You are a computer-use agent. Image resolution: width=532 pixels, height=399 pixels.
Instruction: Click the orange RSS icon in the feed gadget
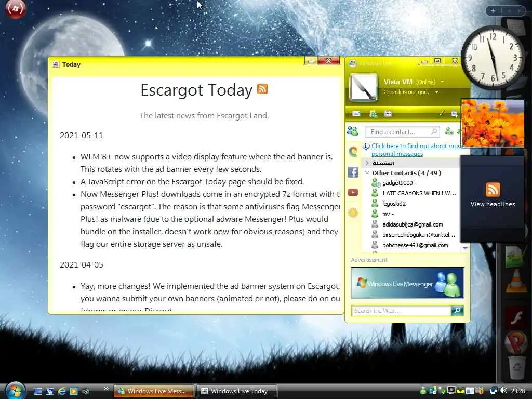tap(493, 189)
